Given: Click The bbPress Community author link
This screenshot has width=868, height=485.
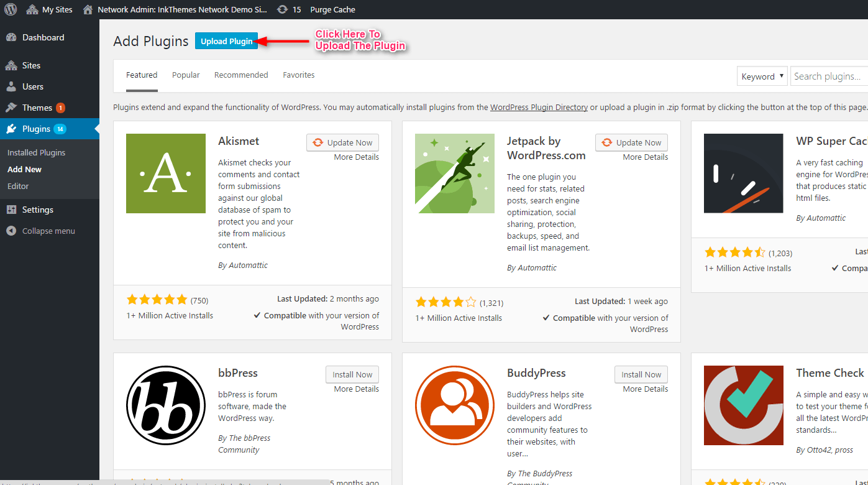Looking at the screenshot, I should (244, 444).
